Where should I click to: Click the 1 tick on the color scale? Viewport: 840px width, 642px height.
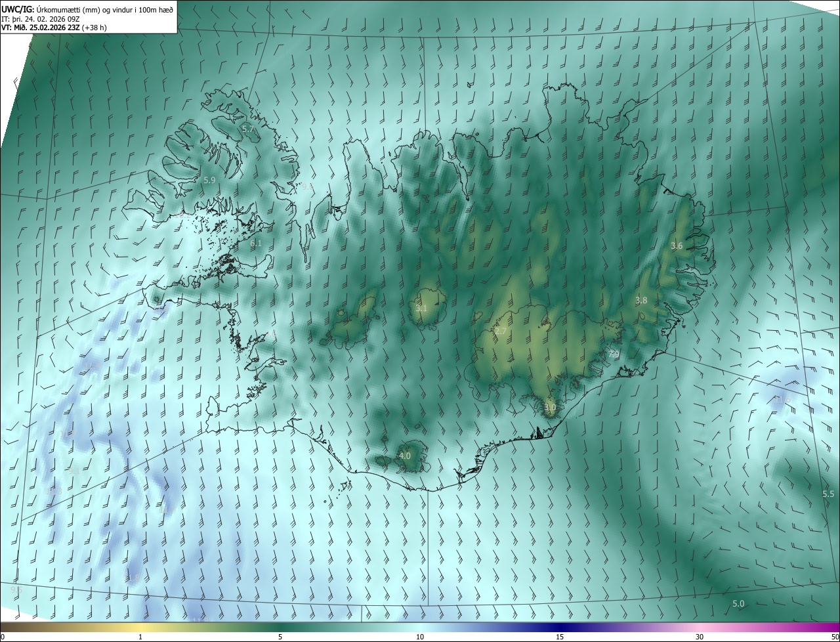[x=140, y=637]
